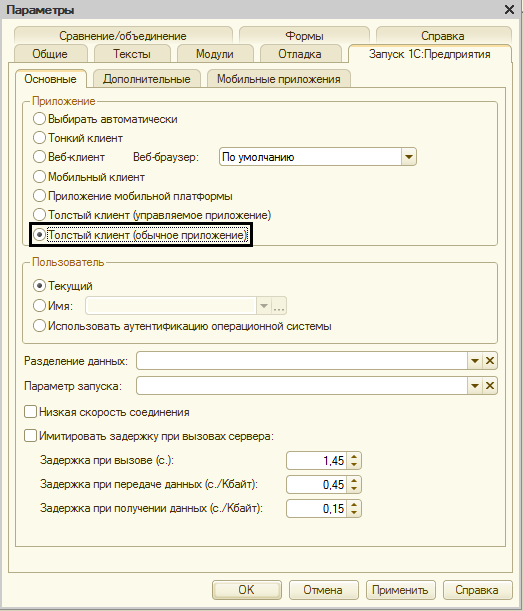Click the Применить button
The image size is (523, 611).
400,590
